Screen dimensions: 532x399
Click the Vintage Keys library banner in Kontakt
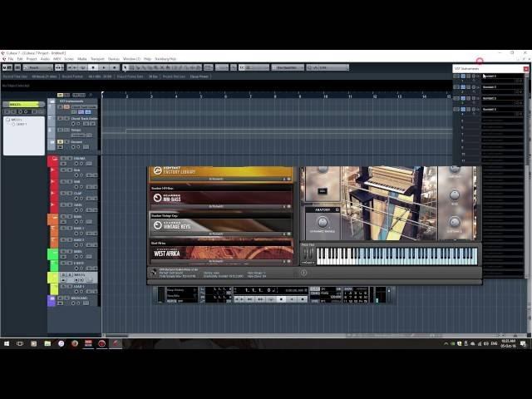pos(221,225)
